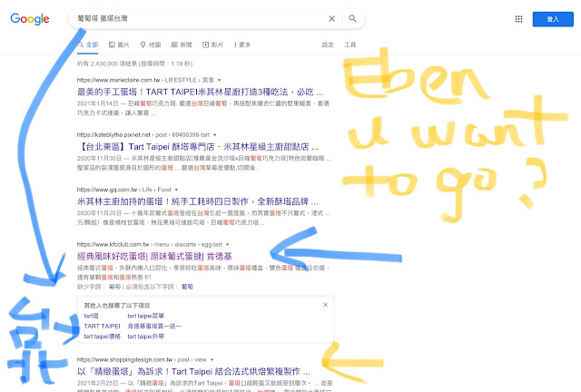Screen dimensions: 581x392
Task: Open the 米其林主廚加持的蛋塔 result
Action: [198, 201]
